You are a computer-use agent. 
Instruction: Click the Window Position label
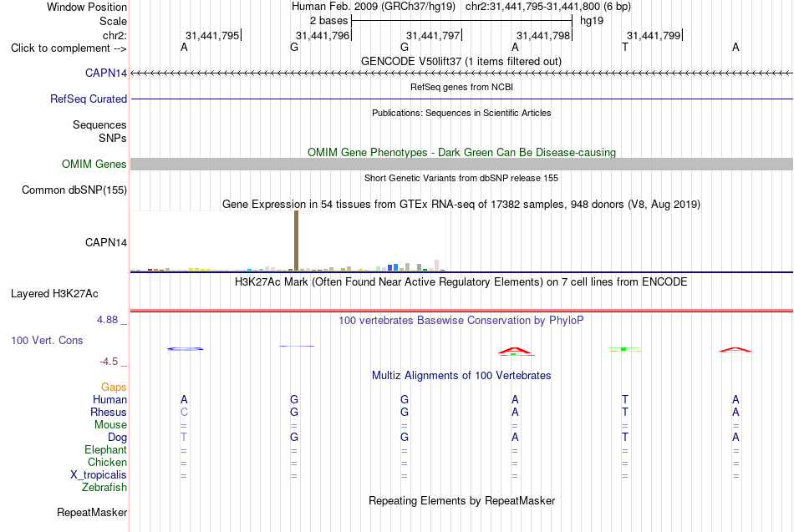[87, 7]
